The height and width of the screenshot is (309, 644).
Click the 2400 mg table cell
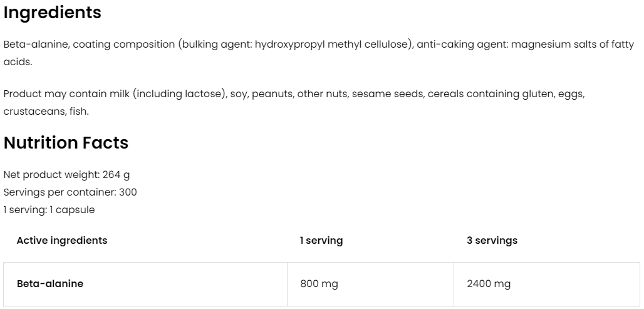[489, 284]
